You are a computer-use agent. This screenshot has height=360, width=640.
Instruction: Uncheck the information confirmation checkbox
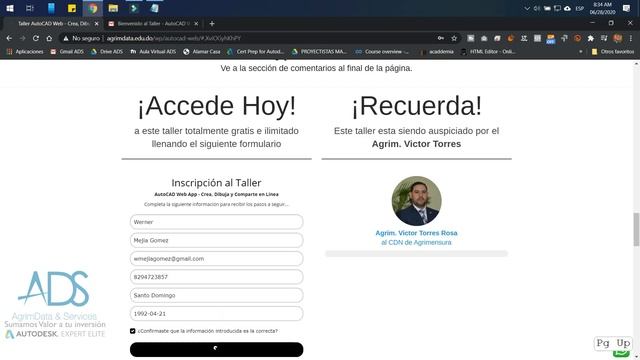[133, 331]
